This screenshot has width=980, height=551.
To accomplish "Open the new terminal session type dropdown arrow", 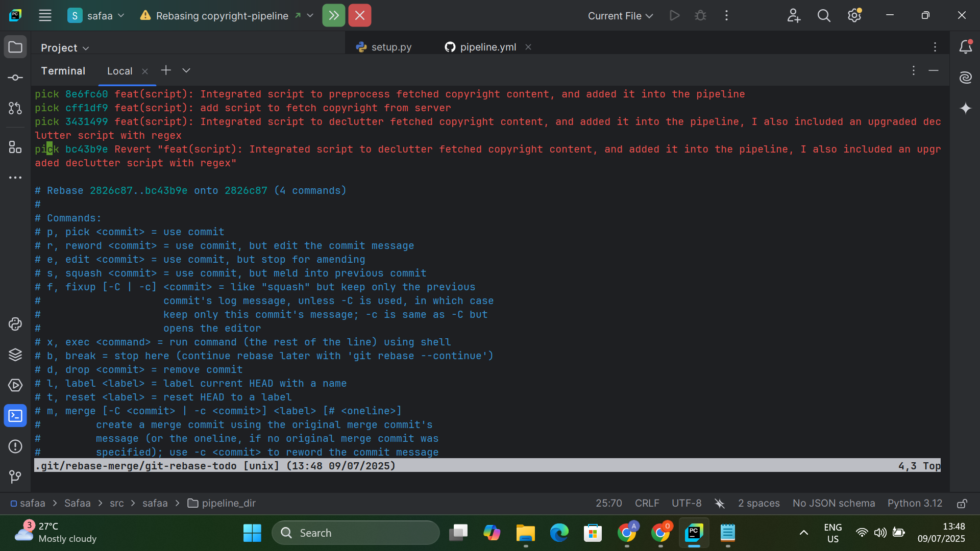I will pyautogui.click(x=186, y=70).
